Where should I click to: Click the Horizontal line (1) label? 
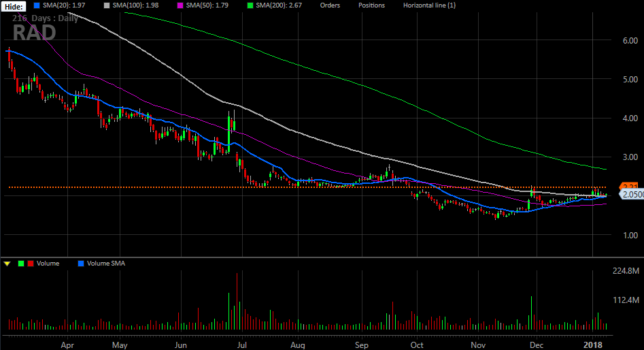click(429, 5)
